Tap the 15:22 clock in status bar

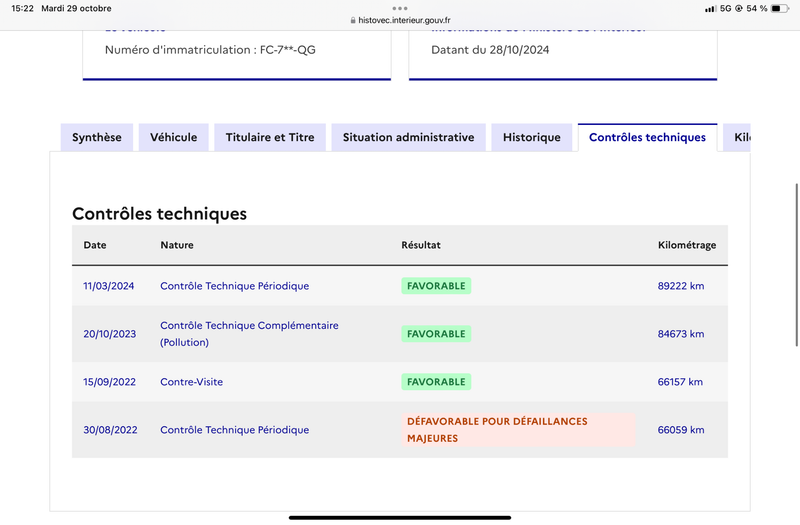22,8
